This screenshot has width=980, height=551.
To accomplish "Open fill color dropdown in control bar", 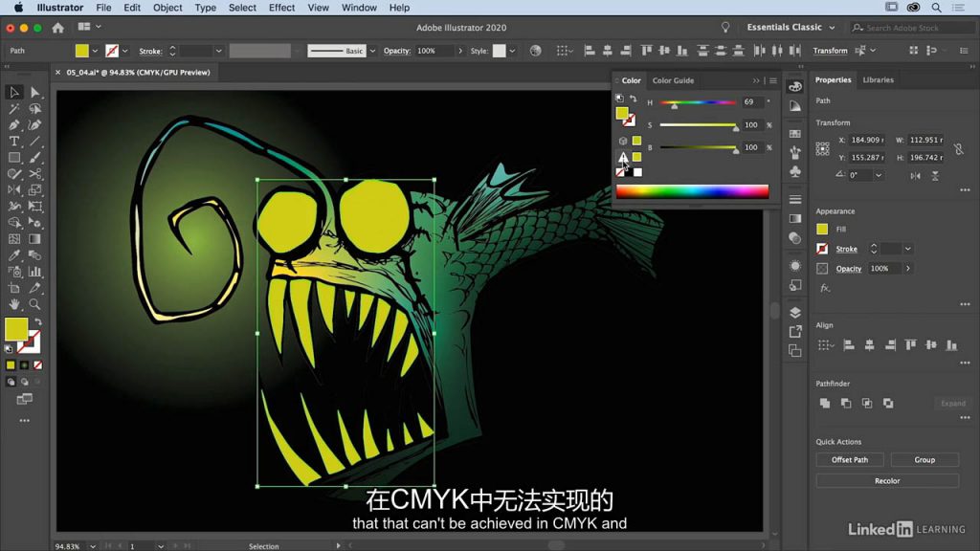I will [95, 52].
